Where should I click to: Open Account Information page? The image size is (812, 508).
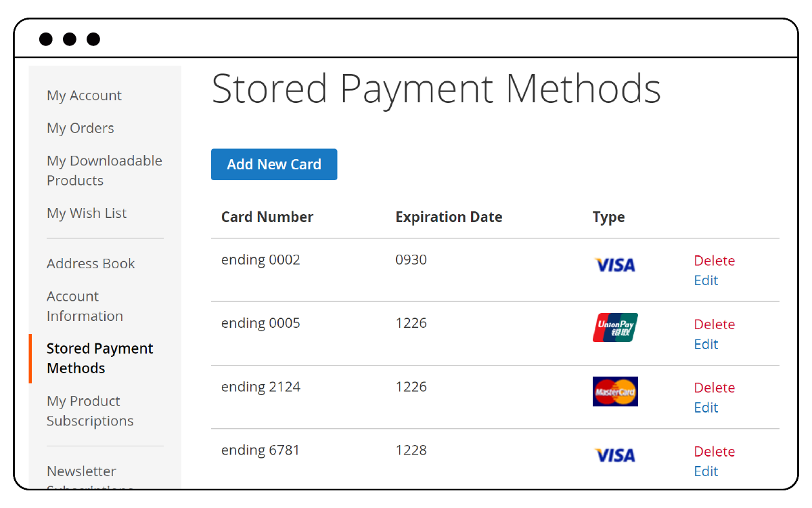[85, 306]
